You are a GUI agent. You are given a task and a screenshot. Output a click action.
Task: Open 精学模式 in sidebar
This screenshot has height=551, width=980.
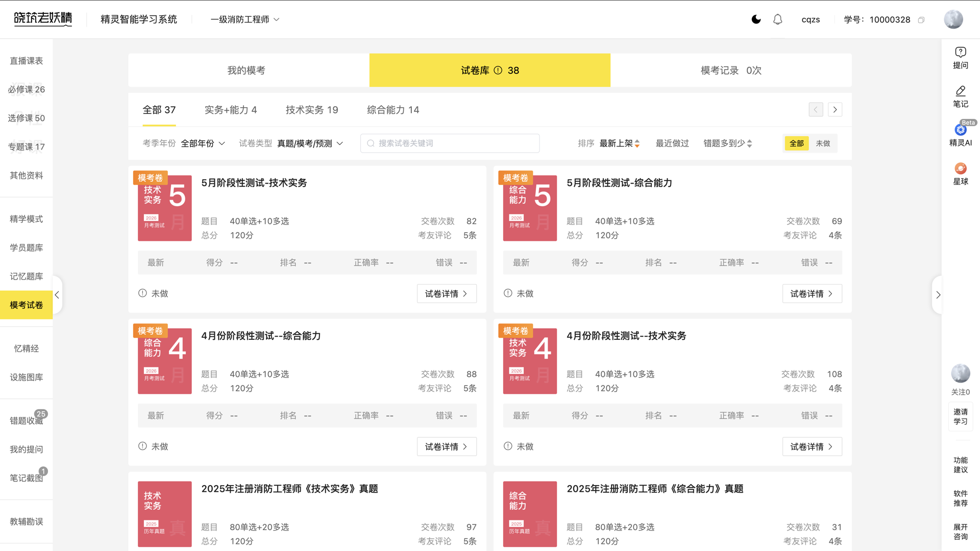[x=27, y=219]
